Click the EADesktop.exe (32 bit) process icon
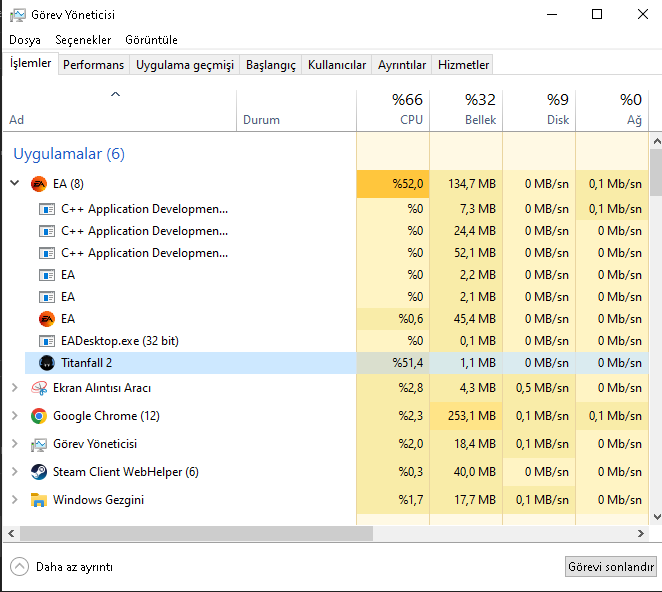662x592 pixels. [46, 341]
